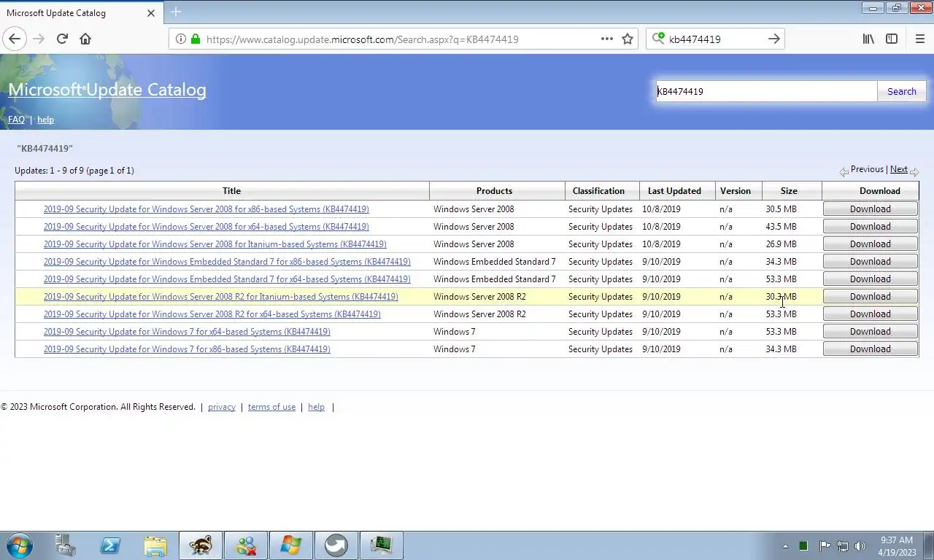Click the catalog search field containing KB4474419

[766, 91]
